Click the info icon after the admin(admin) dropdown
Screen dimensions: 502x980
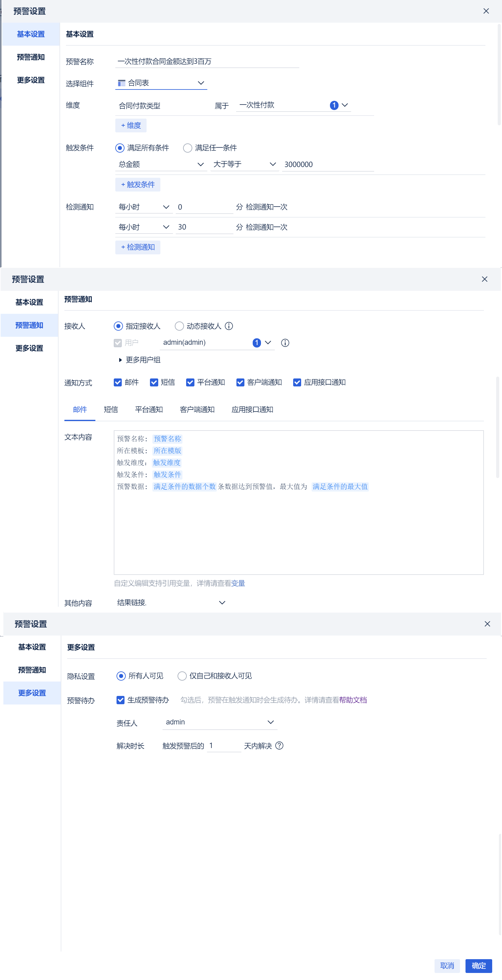tap(285, 343)
